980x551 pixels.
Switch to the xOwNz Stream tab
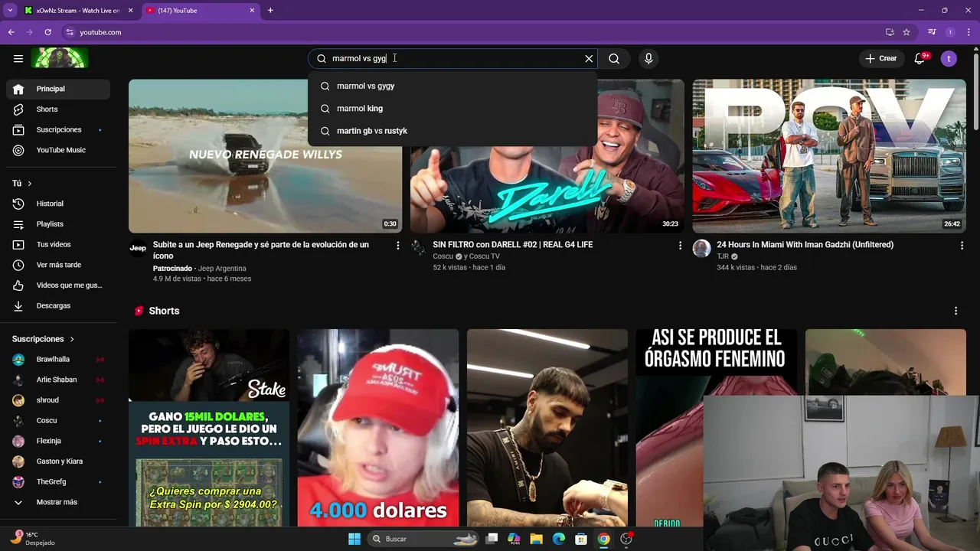coord(79,11)
